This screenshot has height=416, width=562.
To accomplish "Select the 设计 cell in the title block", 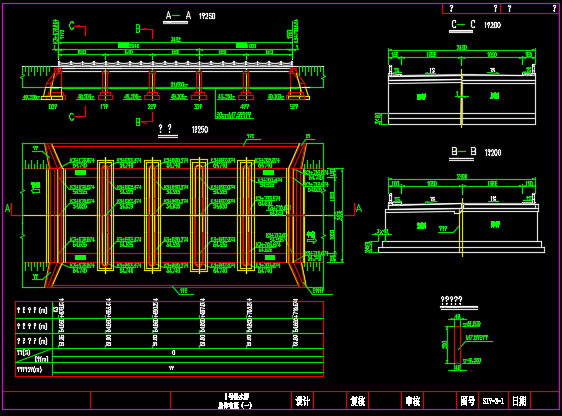I will pyautogui.click(x=302, y=401).
